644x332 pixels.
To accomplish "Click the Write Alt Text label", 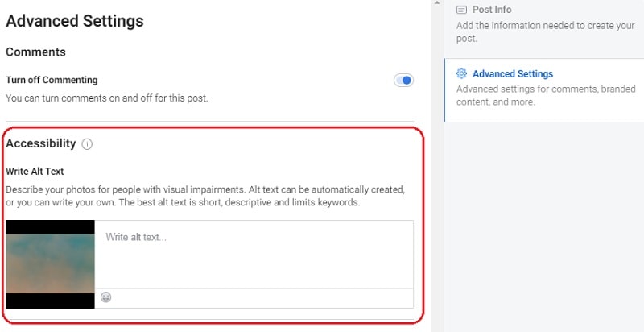I will [35, 172].
